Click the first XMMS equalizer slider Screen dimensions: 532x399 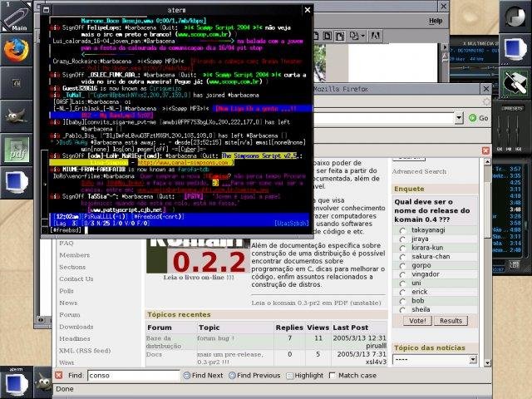(x=499, y=130)
